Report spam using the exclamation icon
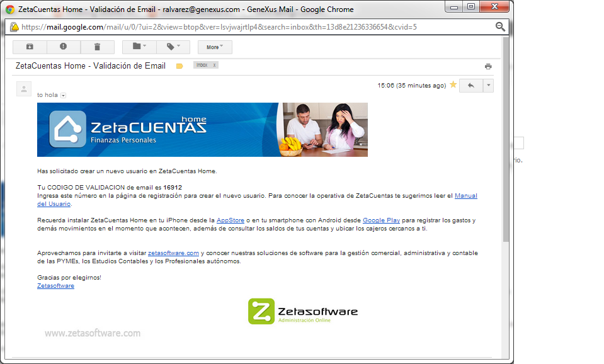Image resolution: width=604 pixels, height=364 pixels. 64,47
